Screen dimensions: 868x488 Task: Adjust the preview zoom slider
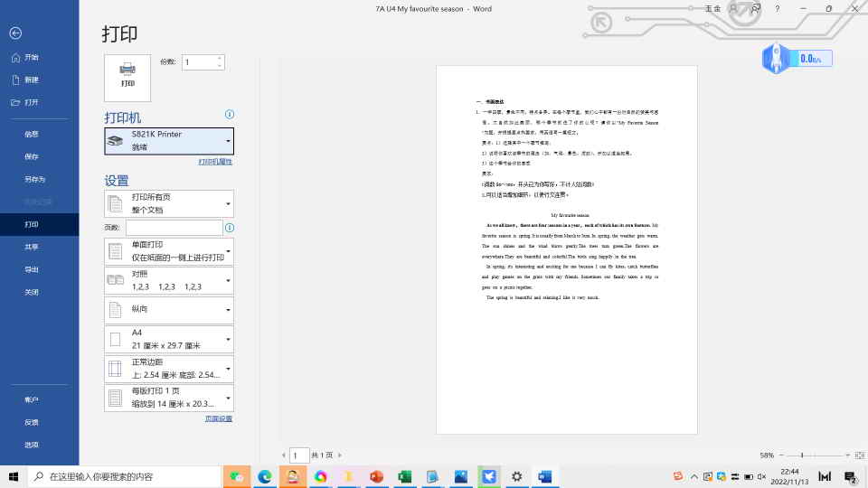point(803,455)
